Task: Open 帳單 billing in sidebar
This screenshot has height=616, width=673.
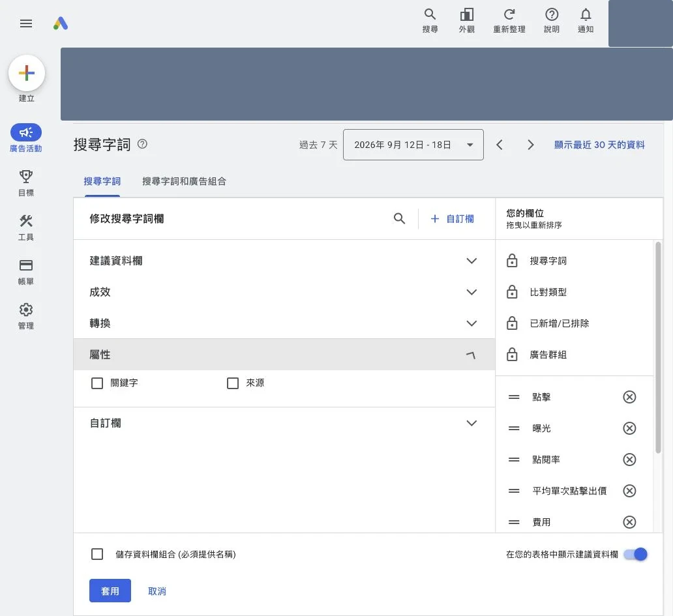Action: 25,272
